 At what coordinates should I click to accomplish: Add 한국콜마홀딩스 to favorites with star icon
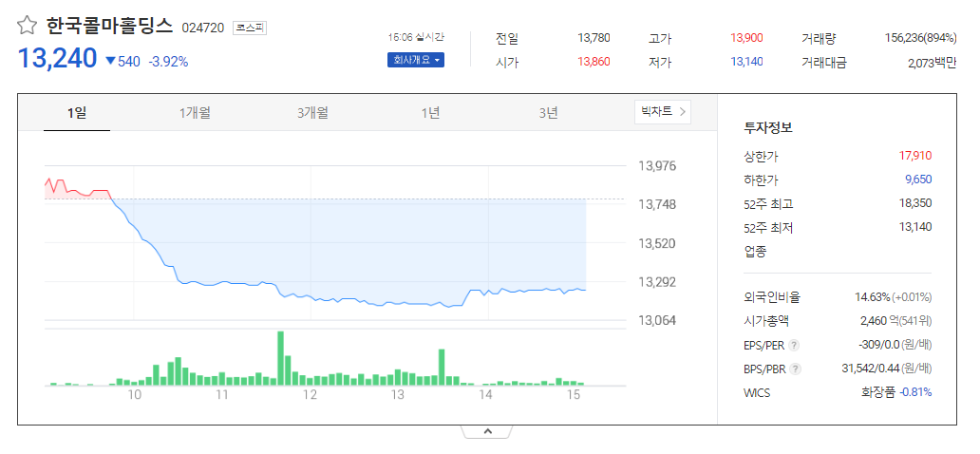[x=27, y=27]
